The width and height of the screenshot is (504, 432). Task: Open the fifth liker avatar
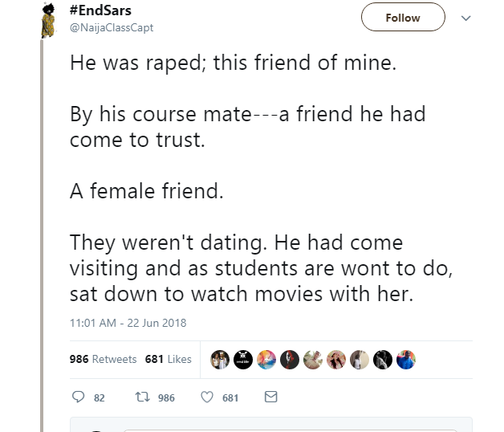tap(313, 359)
